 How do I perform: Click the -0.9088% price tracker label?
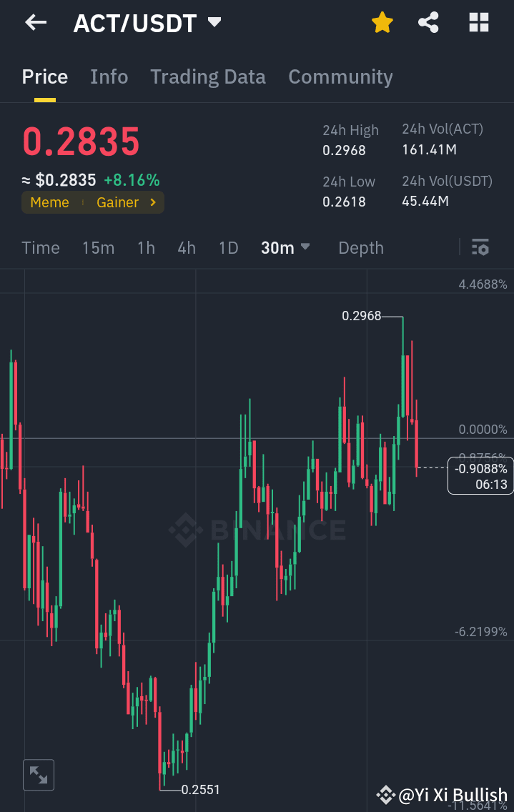point(480,475)
